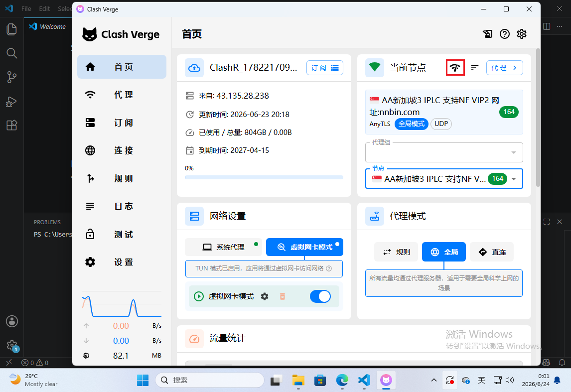
Task: Open the 订阅 subscriptions sidebar item
Action: click(122, 123)
